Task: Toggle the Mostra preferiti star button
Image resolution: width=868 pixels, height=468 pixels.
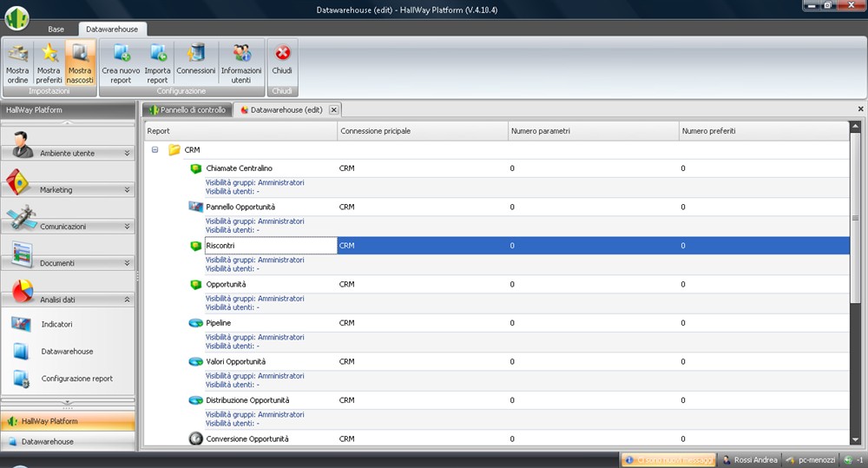Action: [49, 63]
